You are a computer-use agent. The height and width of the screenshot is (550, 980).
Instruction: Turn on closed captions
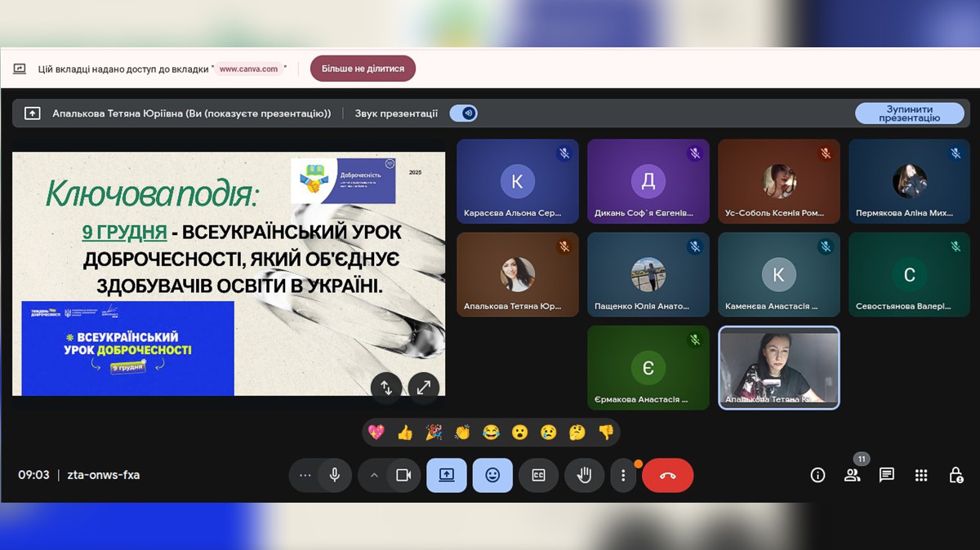click(x=538, y=475)
